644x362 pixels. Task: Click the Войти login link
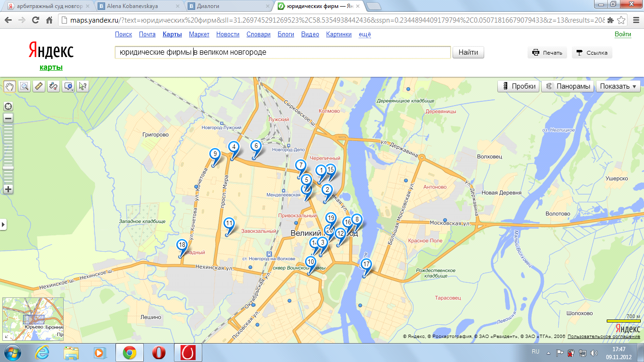point(623,34)
